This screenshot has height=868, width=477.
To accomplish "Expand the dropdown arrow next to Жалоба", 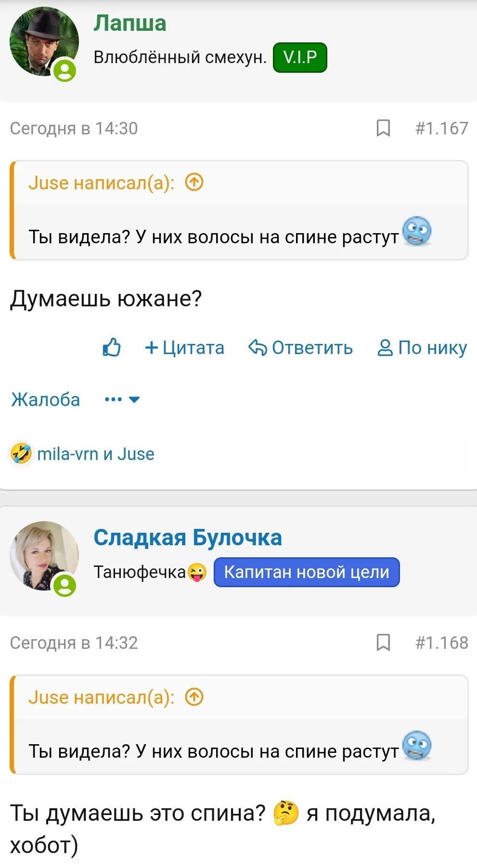I will [134, 400].
